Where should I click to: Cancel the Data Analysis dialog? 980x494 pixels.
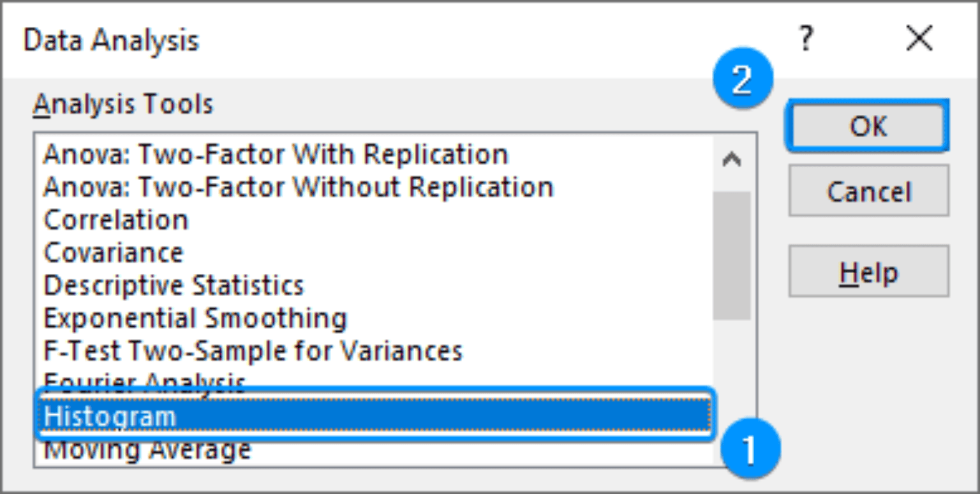pos(868,191)
